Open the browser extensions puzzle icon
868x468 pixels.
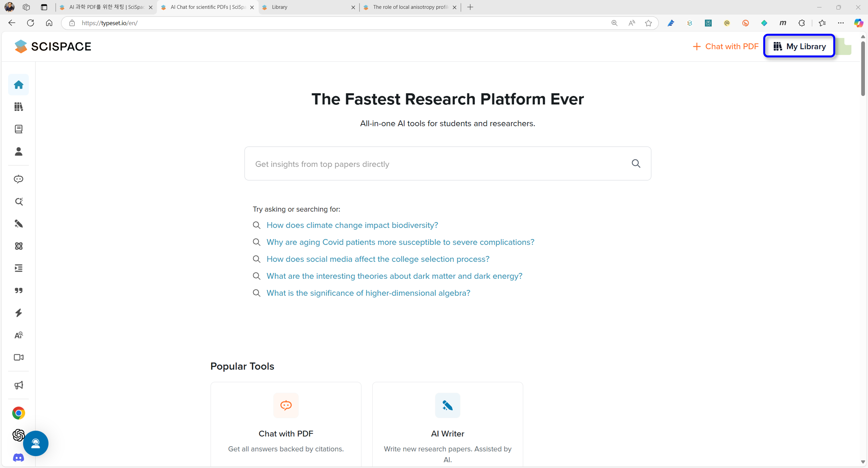(801, 23)
